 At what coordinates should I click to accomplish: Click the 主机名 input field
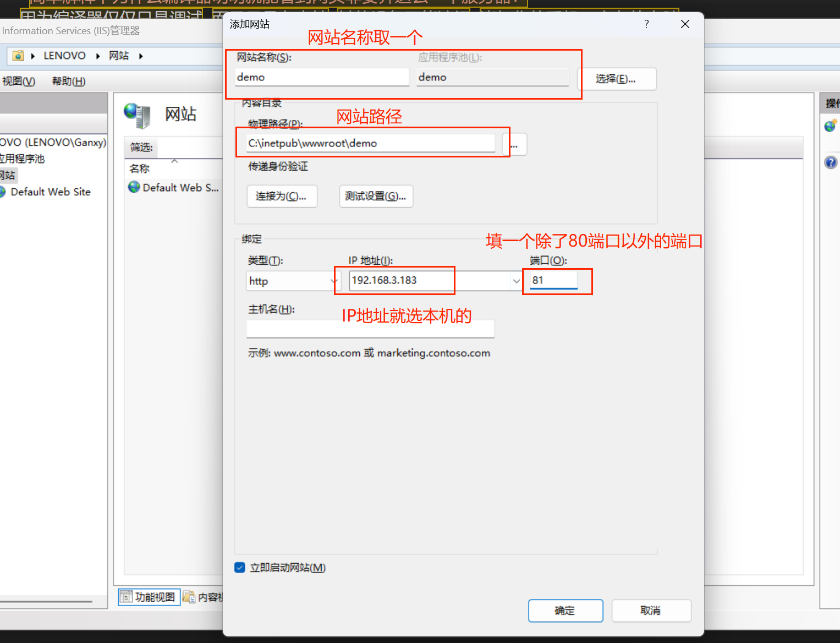pyautogui.click(x=370, y=329)
